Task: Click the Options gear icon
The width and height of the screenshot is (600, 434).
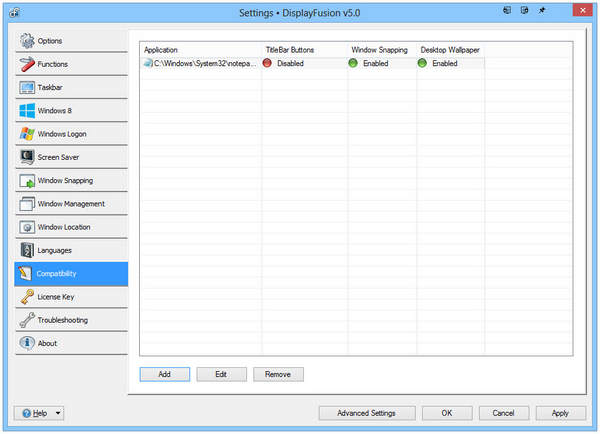Action: point(27,41)
